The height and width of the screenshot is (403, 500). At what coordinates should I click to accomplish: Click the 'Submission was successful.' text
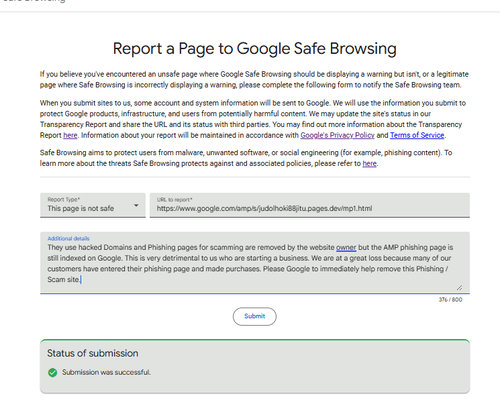(106, 372)
